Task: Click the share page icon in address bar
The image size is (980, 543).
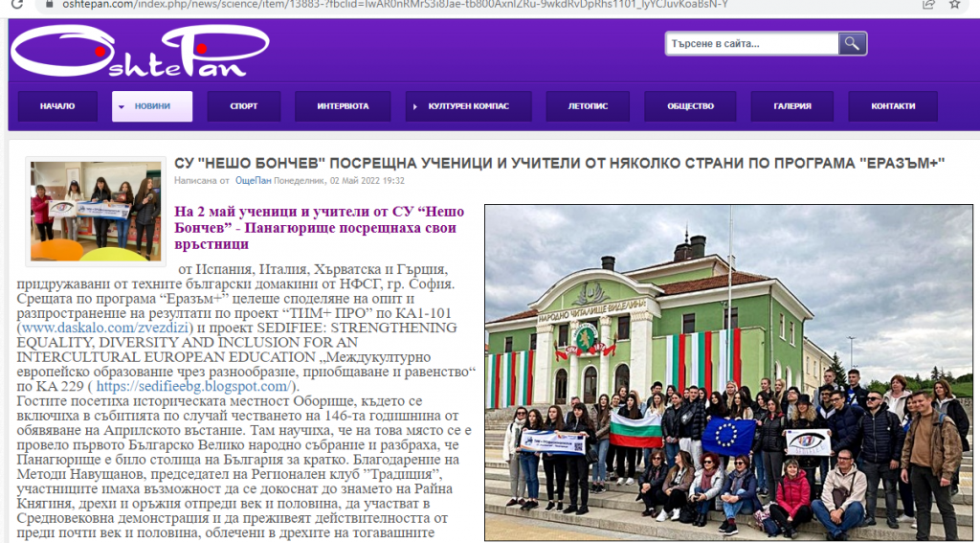Action: (x=928, y=5)
